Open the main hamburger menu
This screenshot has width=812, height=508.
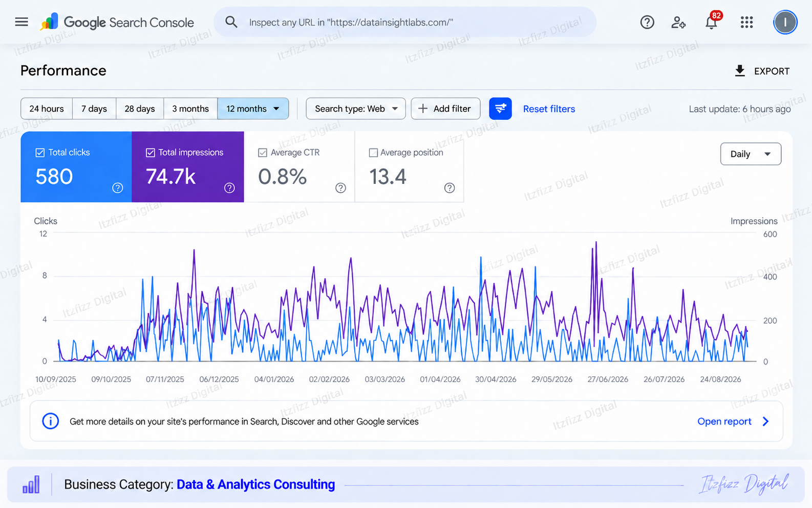[22, 22]
